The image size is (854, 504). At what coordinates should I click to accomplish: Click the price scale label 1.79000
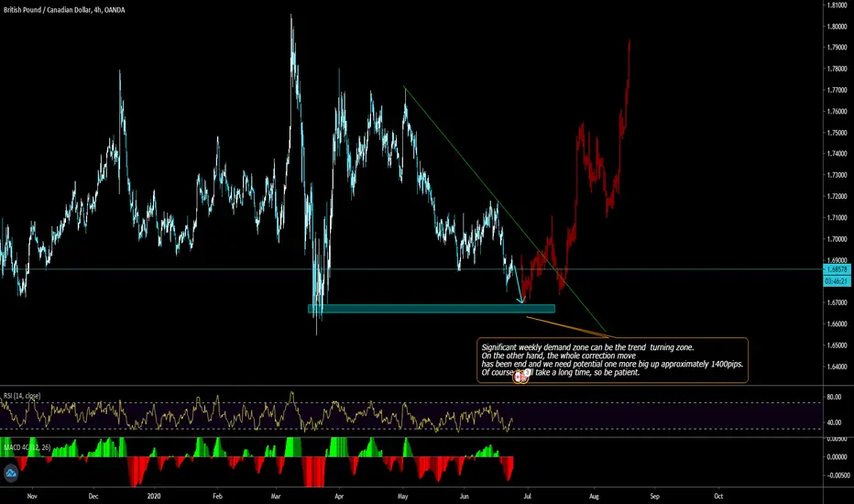point(837,48)
